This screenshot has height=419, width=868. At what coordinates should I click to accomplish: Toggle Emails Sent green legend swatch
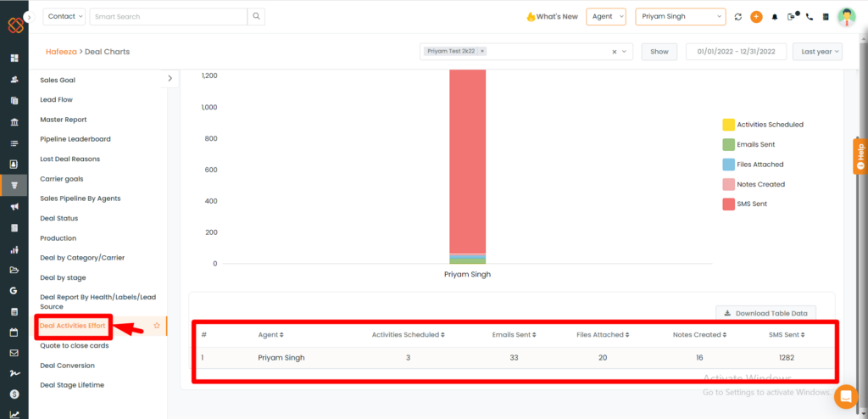(x=728, y=145)
